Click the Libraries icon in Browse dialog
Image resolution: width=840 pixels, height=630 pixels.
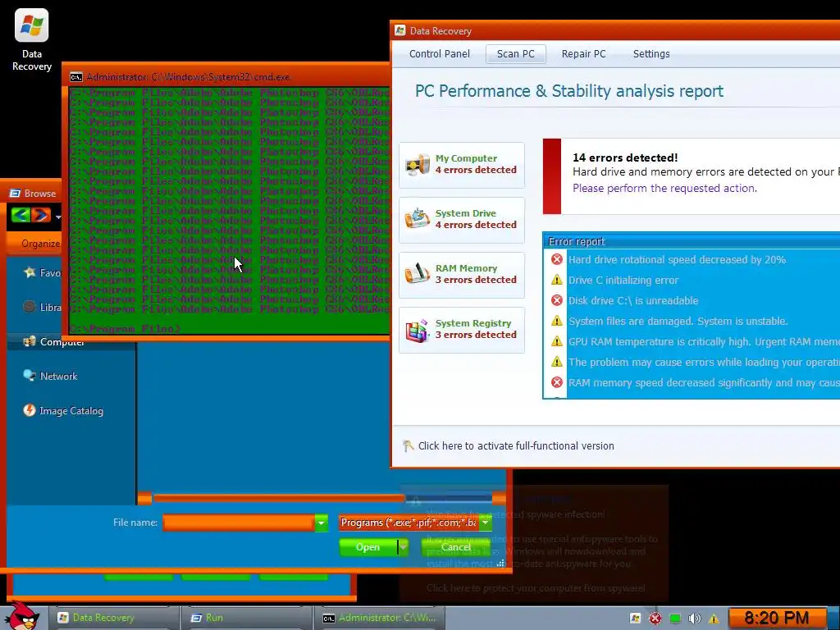30,307
